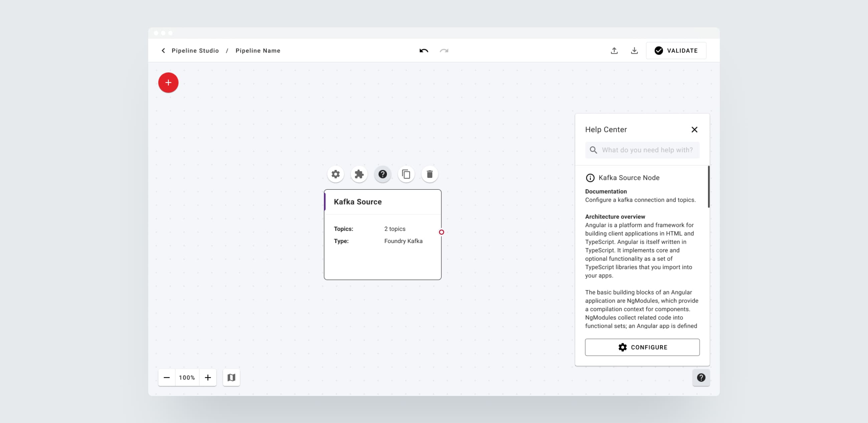The width and height of the screenshot is (868, 423).
Task: Open the Pipeline Studio breadcrumb
Action: [x=195, y=50]
